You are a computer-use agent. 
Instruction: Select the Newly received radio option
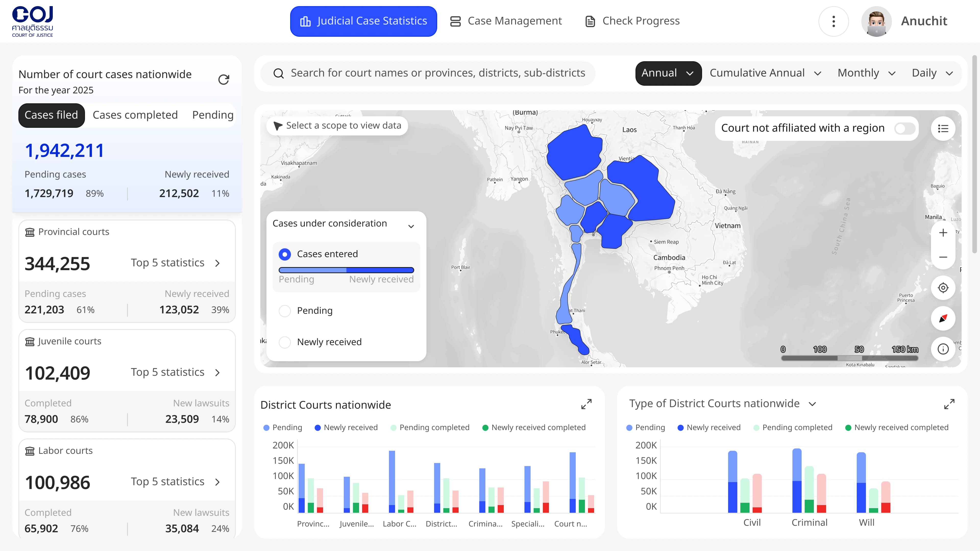[x=285, y=342]
